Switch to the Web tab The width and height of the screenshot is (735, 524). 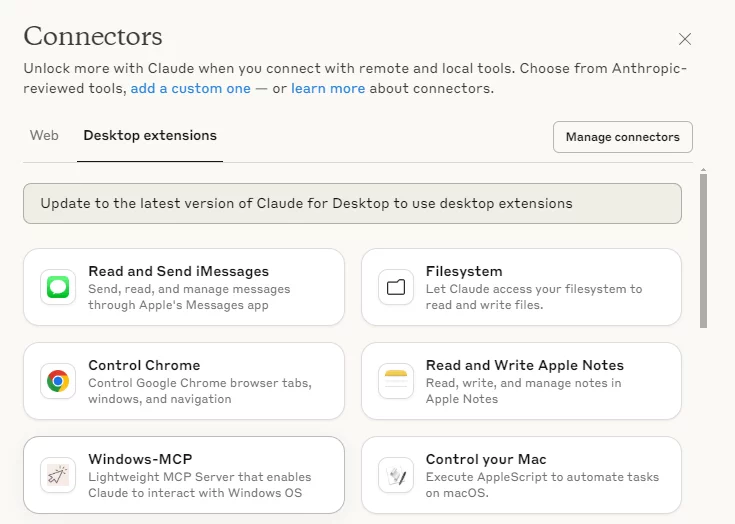pyautogui.click(x=44, y=135)
